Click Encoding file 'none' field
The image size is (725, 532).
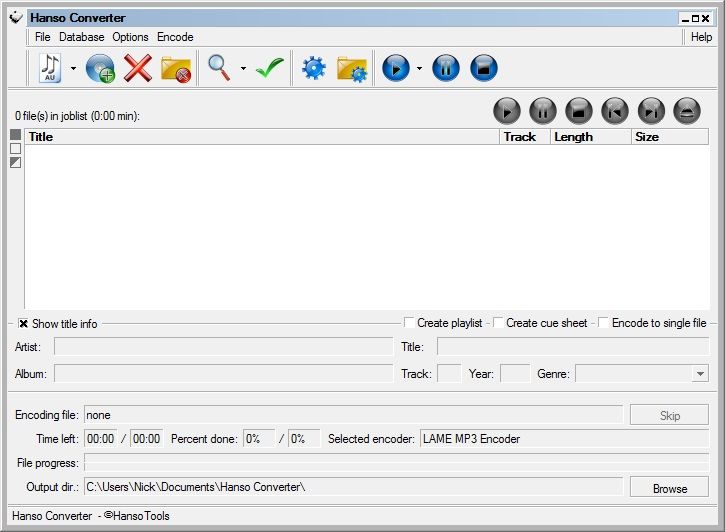pos(353,415)
